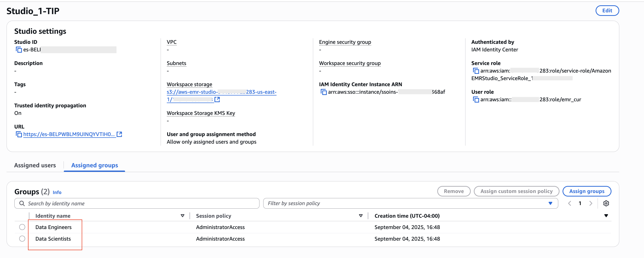
Task: Open table preferences gear icon
Action: pyautogui.click(x=606, y=203)
